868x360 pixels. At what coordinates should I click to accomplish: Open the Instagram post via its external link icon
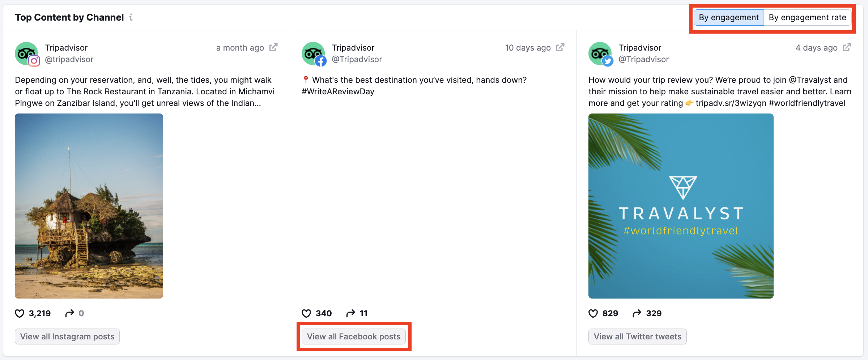click(274, 47)
